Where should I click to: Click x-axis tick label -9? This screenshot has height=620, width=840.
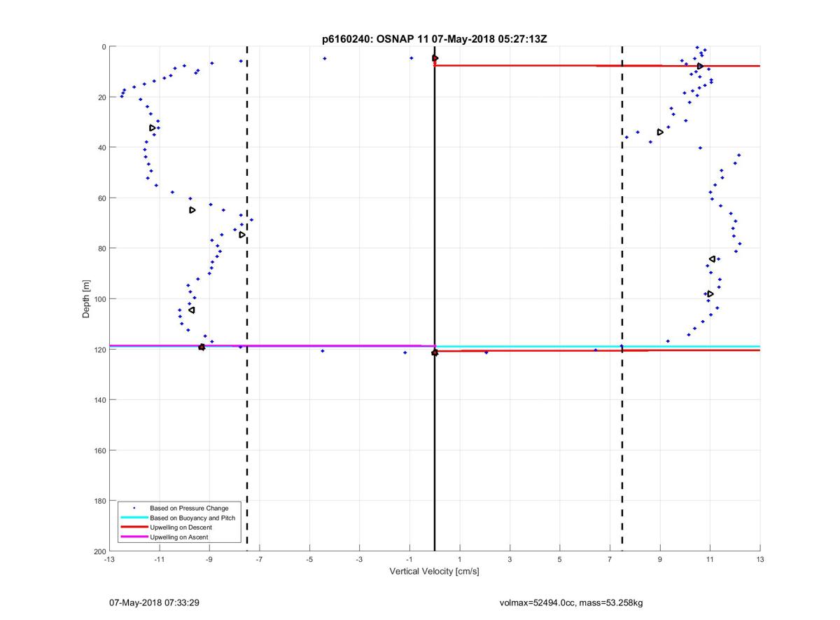coord(209,560)
